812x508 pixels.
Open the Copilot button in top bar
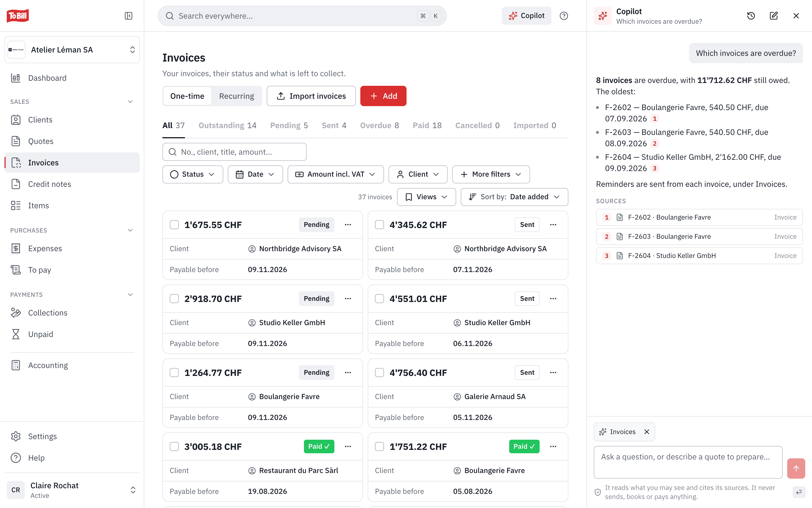click(526, 16)
